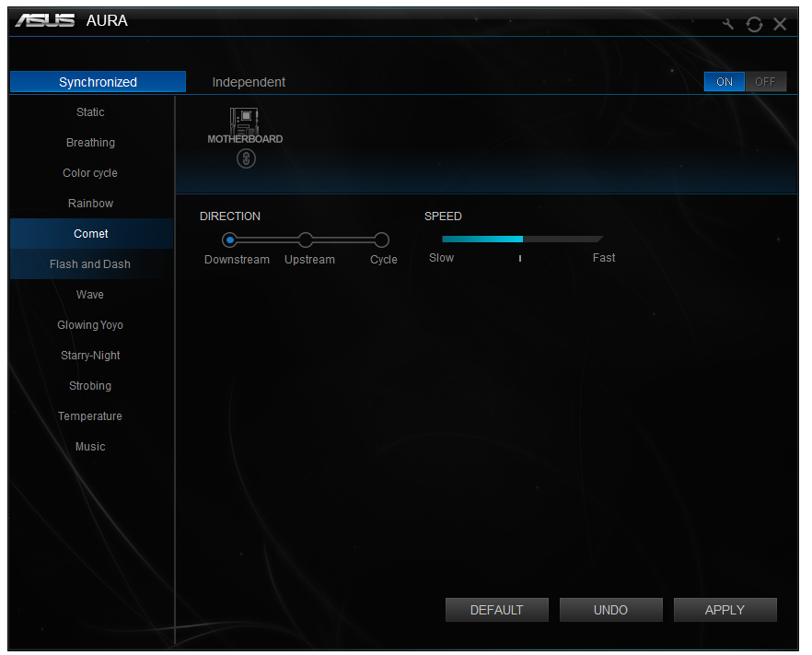Set speed to Slow label
Viewport: 812px width, 655px height.
tap(441, 258)
